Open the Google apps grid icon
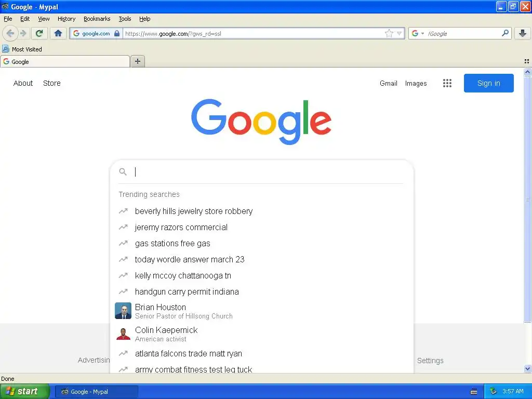The image size is (532, 399). pos(447,83)
